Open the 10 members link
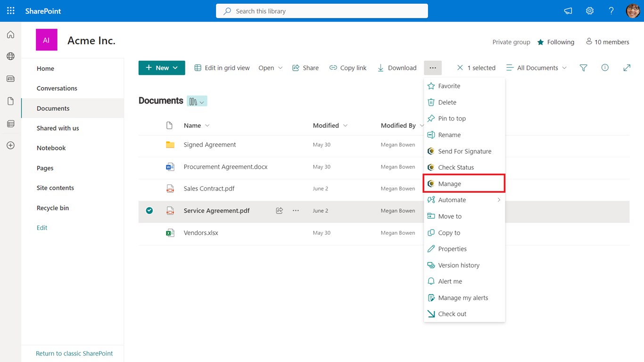The width and height of the screenshot is (644, 362). [607, 42]
